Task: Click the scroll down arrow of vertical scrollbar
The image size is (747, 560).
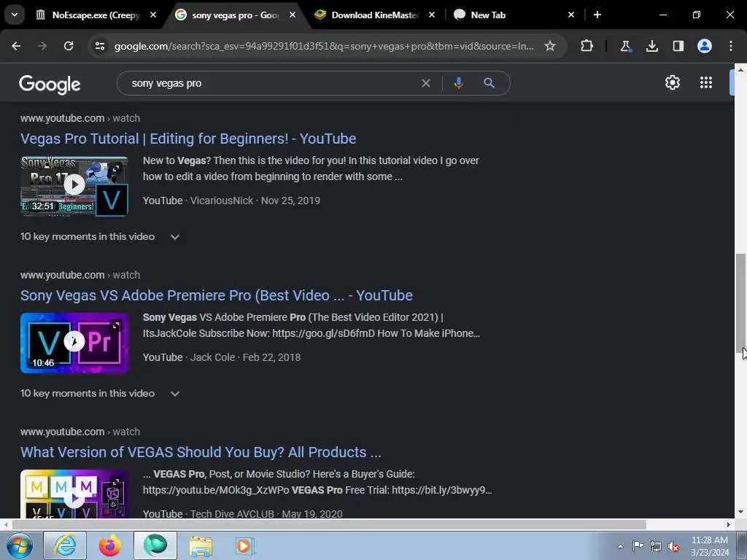Action: point(740,513)
